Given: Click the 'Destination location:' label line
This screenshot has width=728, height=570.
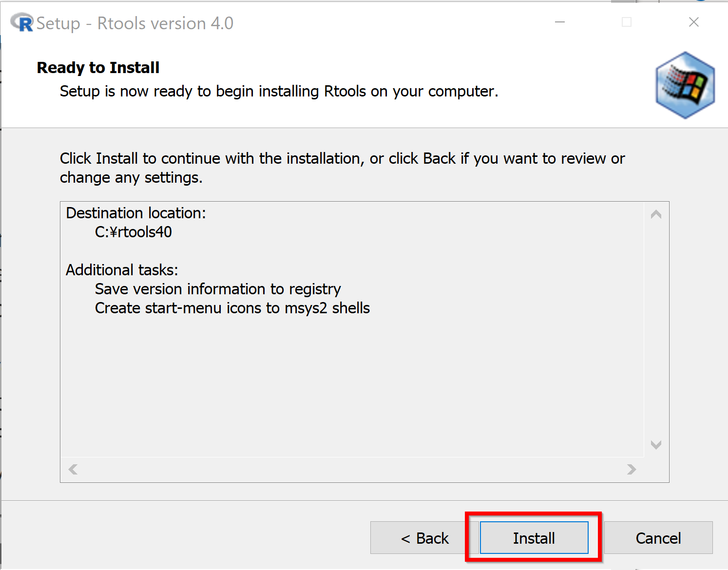Looking at the screenshot, I should (x=136, y=213).
